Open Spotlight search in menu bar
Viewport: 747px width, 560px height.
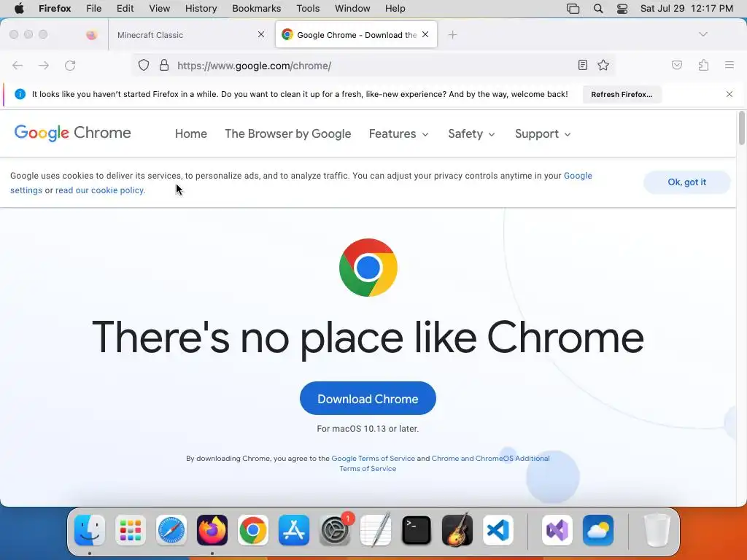[598, 9]
